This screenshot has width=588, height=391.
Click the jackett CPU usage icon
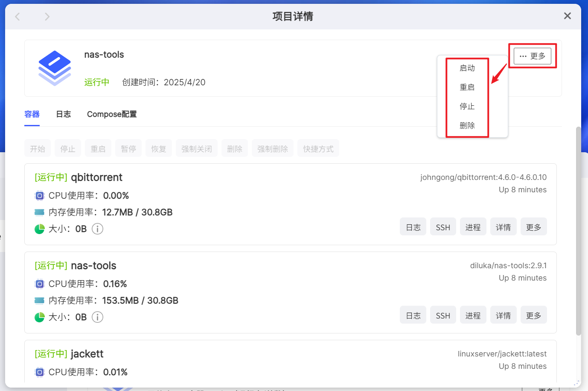click(x=39, y=372)
